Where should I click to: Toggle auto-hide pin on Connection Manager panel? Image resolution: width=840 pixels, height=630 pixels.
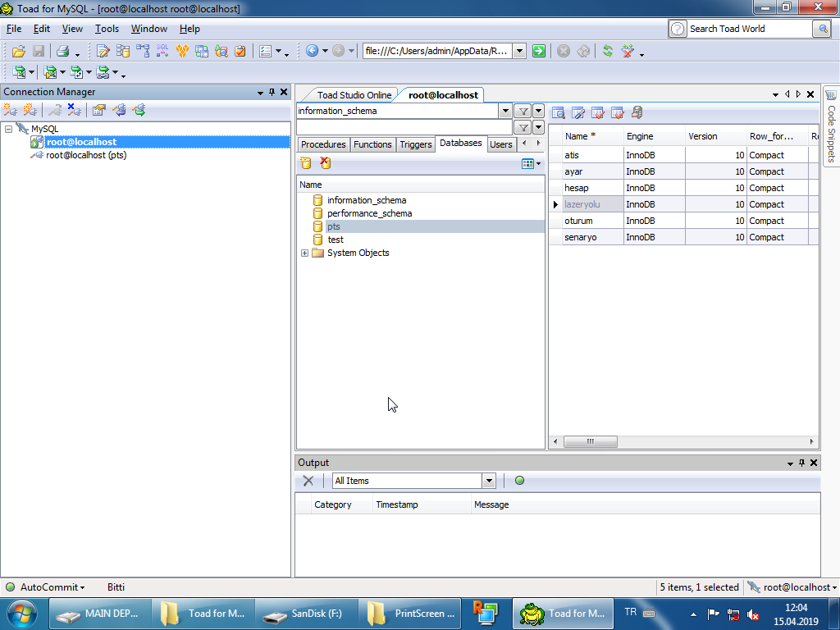coord(272,92)
